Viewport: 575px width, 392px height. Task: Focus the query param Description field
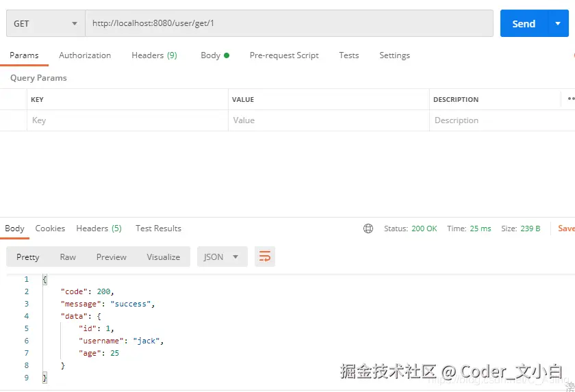click(x=502, y=120)
